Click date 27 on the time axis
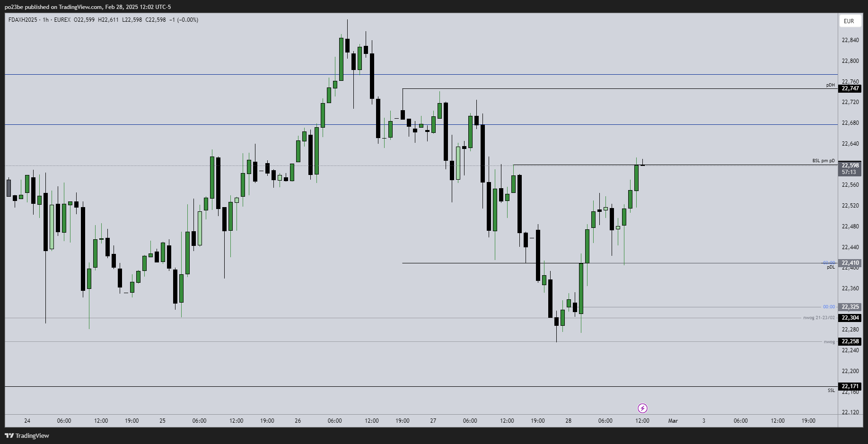 433,421
